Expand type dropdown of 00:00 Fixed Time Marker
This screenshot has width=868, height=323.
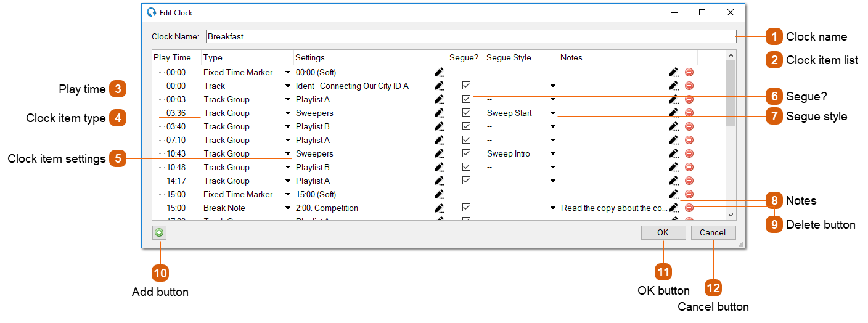pos(287,72)
